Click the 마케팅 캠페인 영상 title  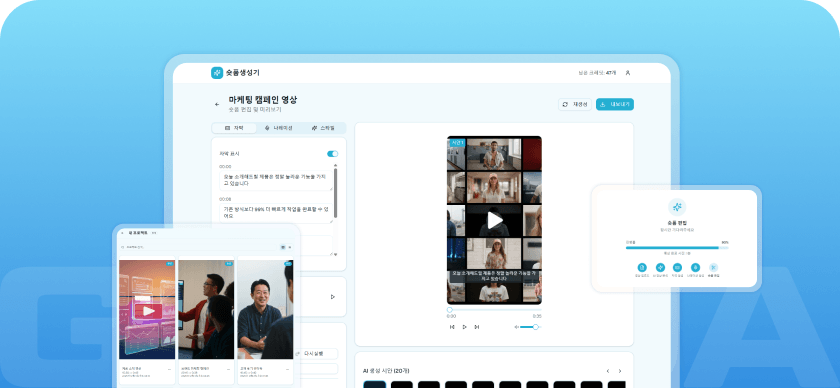pos(263,100)
